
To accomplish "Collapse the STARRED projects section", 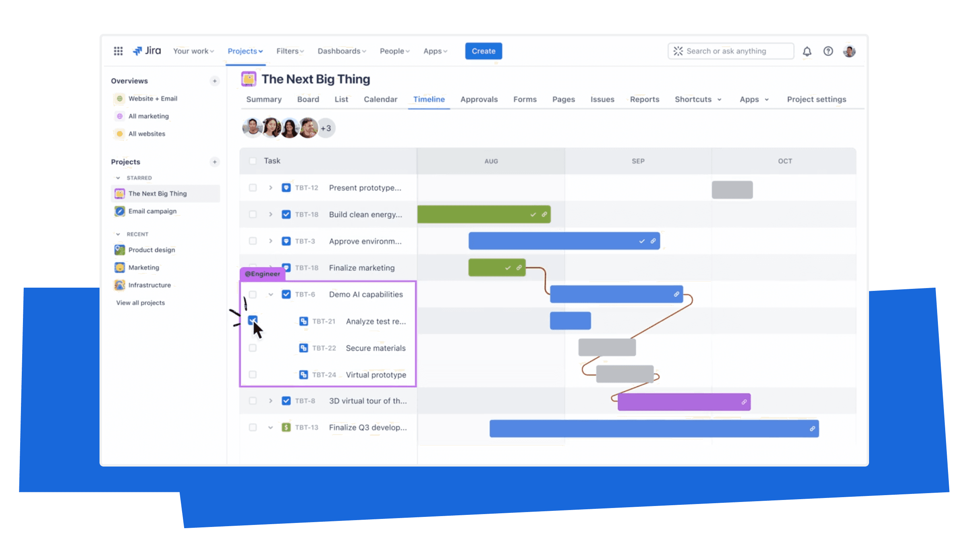I will 118,178.
